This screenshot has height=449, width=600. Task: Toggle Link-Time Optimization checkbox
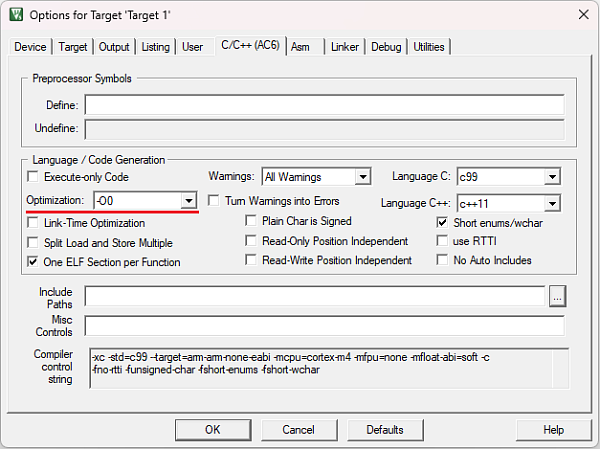pyautogui.click(x=34, y=223)
